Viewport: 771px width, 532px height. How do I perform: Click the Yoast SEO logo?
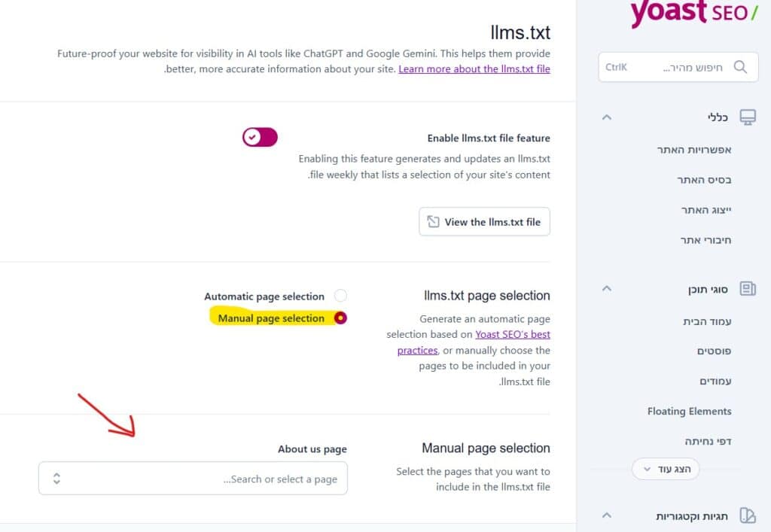point(695,12)
